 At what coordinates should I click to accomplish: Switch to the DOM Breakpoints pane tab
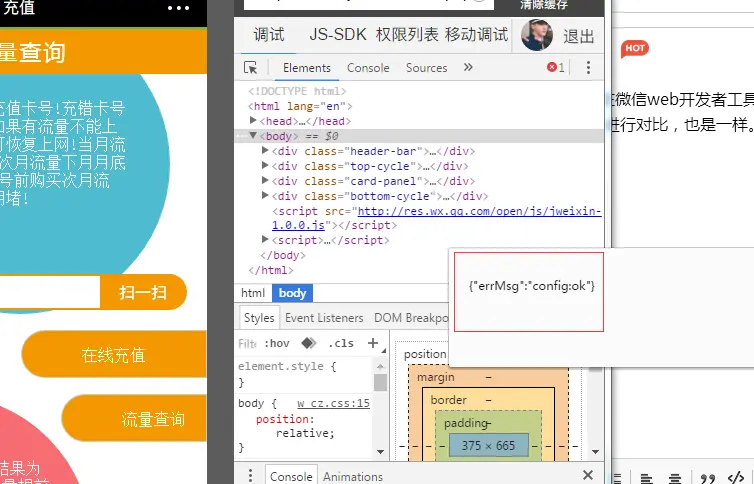coord(411,318)
